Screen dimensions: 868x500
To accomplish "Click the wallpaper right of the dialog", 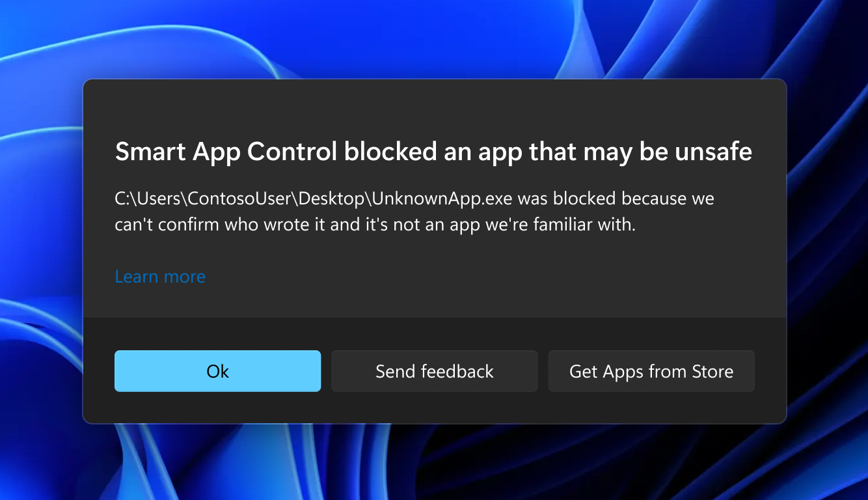I will 828,250.
